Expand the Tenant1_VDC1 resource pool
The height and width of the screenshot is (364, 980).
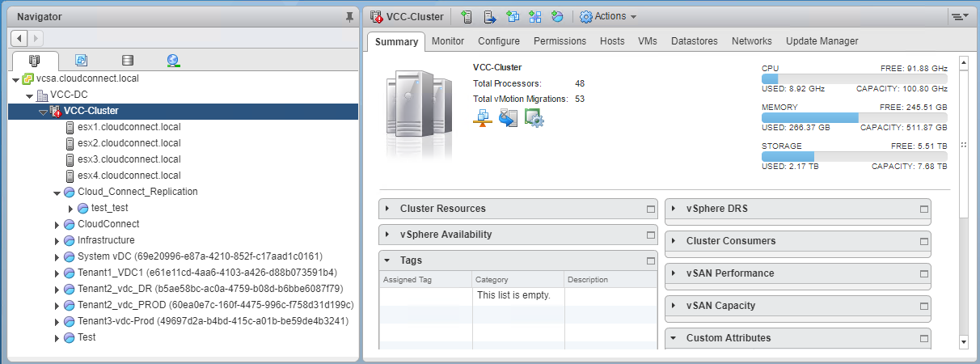(57, 273)
